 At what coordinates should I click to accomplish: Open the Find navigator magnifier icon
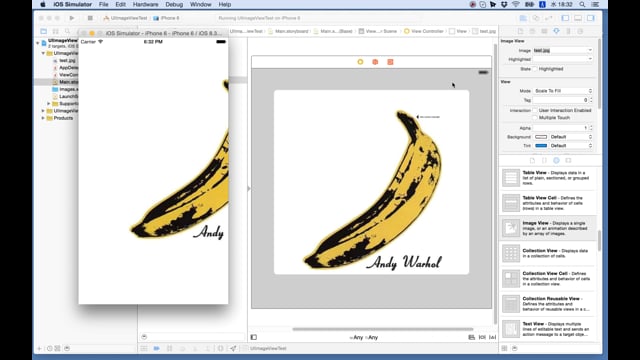pyautogui.click(x=67, y=31)
